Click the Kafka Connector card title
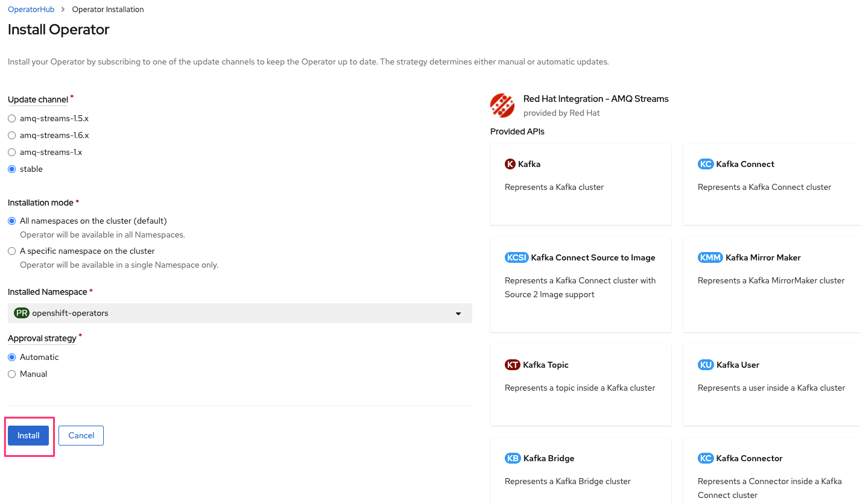The width and height of the screenshot is (860, 504). click(x=749, y=458)
